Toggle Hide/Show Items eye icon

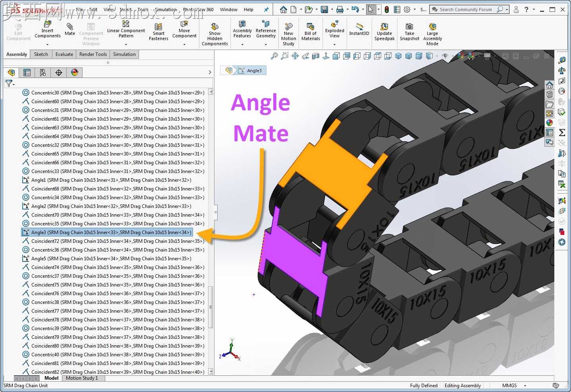445,56
